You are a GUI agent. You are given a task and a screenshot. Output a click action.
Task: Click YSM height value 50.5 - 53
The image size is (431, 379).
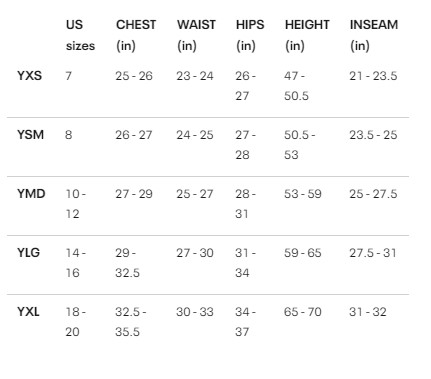(300, 145)
